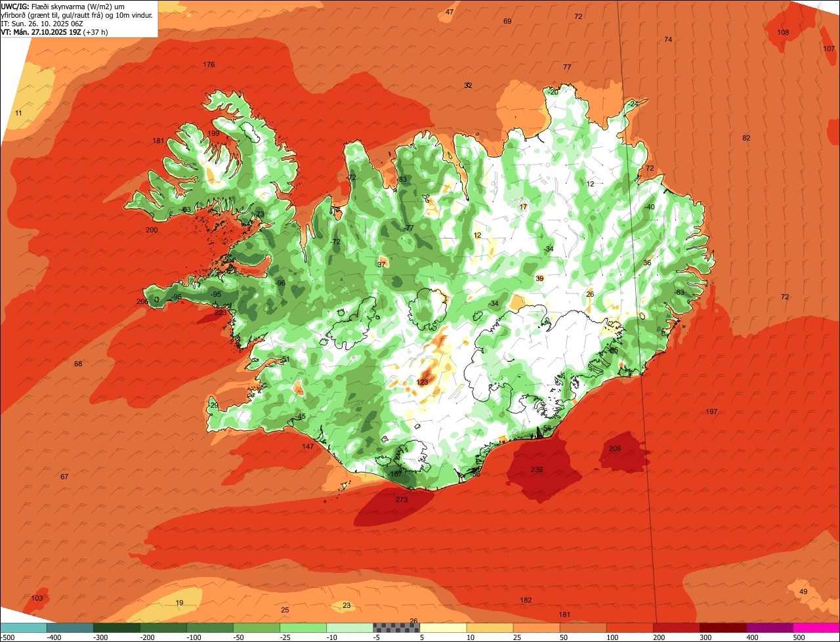Click the value 69 near the top edge
The height and width of the screenshot is (642, 840).
pos(507,21)
